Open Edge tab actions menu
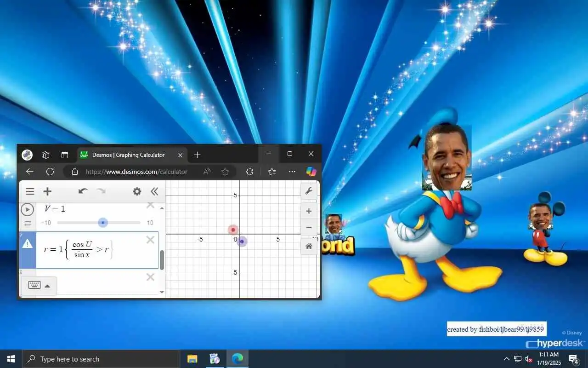This screenshot has height=368, width=588. (64, 155)
